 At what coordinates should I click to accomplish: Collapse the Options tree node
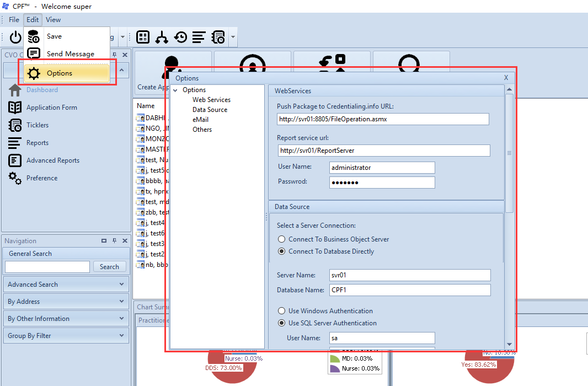(x=175, y=90)
